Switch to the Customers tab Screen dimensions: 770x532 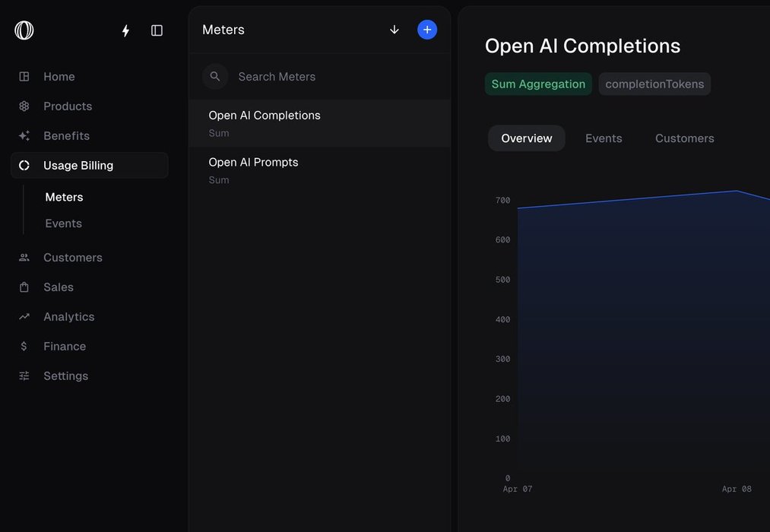(684, 138)
